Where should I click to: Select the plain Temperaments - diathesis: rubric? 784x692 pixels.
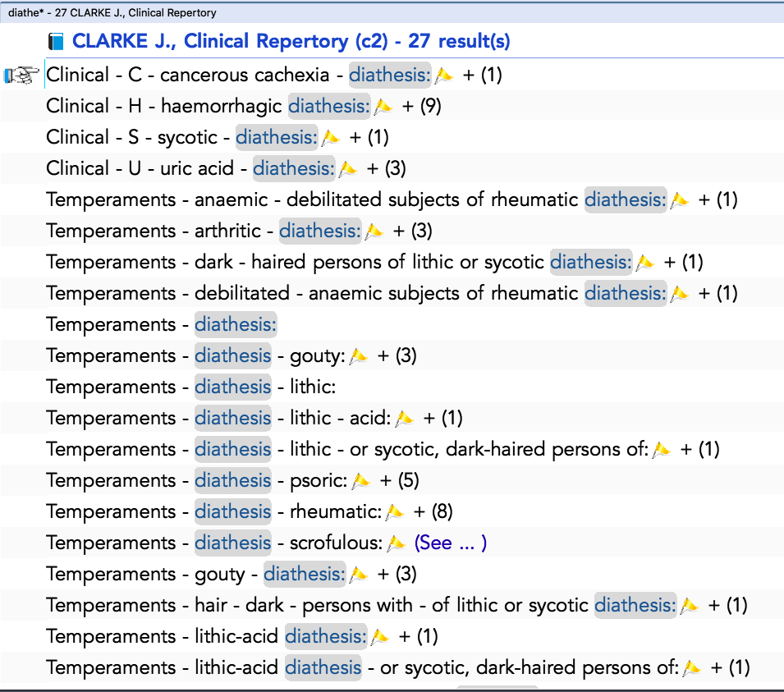(x=162, y=324)
